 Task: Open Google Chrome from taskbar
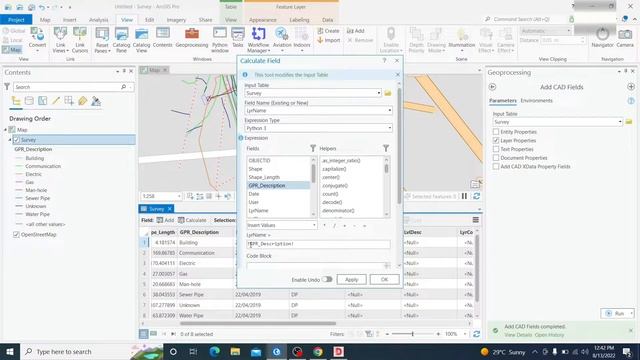coord(318,351)
